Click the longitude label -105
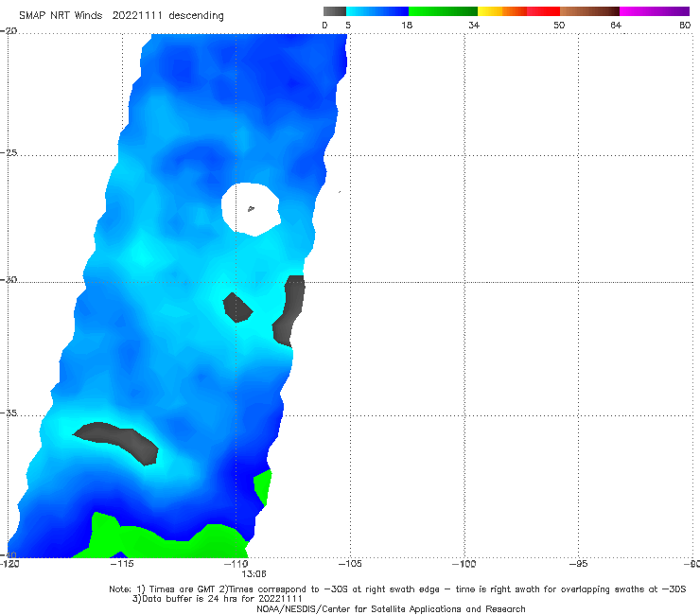The image size is (700, 615). click(x=350, y=564)
